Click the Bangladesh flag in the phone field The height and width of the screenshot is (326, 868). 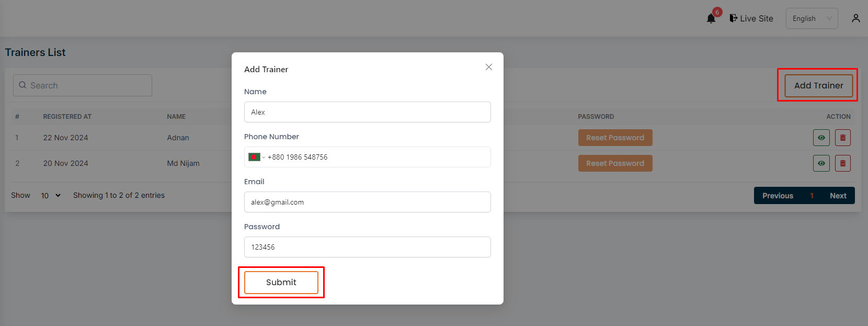[255, 157]
